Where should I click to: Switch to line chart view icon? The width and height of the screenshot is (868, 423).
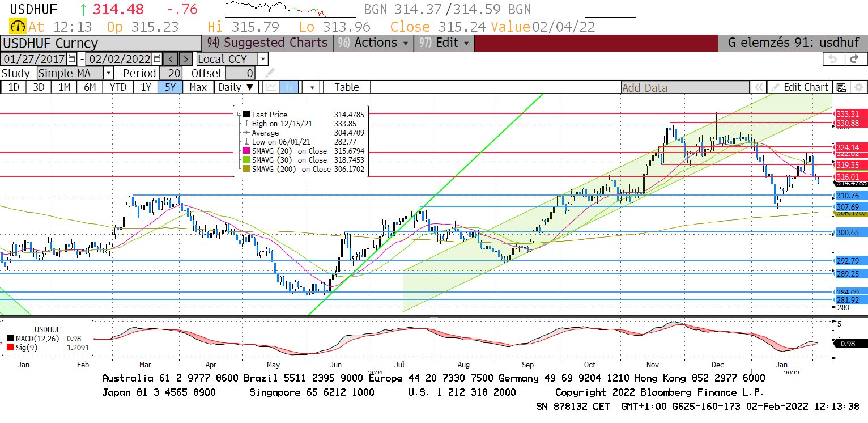(x=271, y=87)
